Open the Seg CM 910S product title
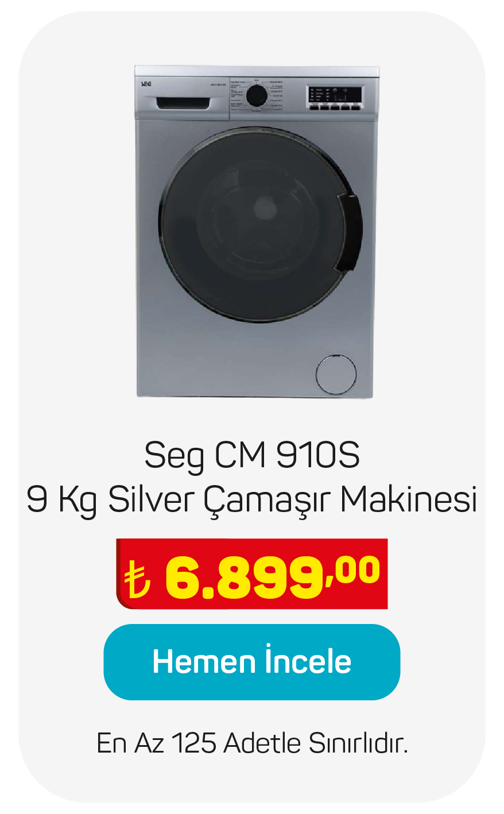Screen dimensions: 504x814 tap(251, 456)
